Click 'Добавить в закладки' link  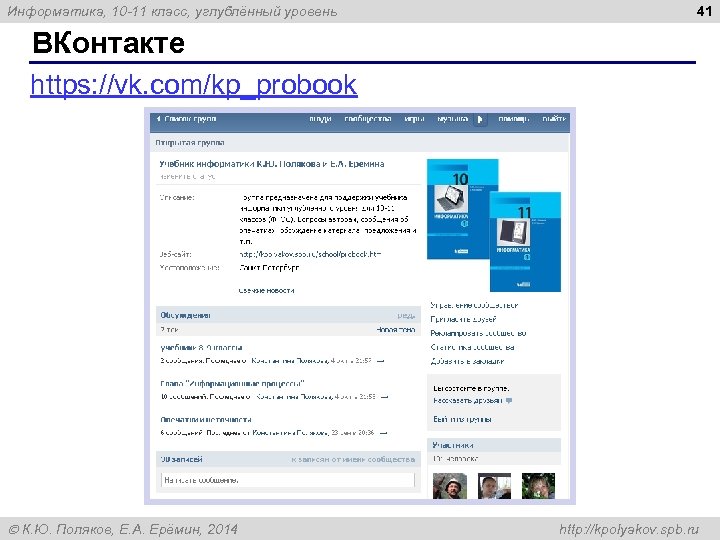click(467, 361)
